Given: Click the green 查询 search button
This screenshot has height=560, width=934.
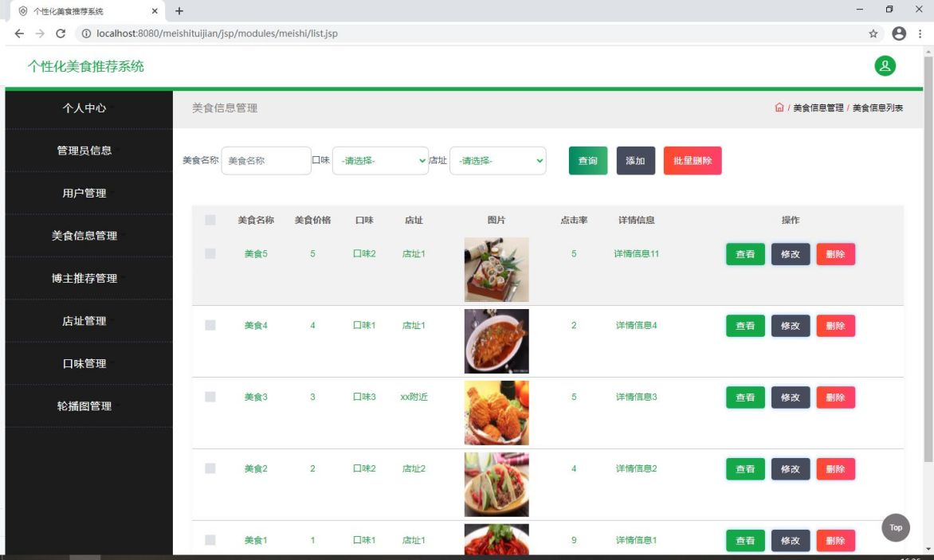Looking at the screenshot, I should 588,161.
